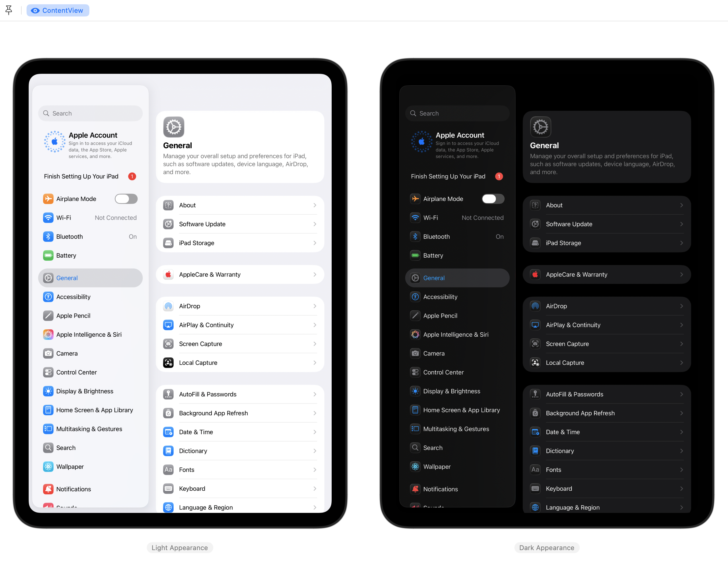Click the Apple Pencil icon in light sidebar
This screenshot has width=728, height=569.
[x=48, y=316]
